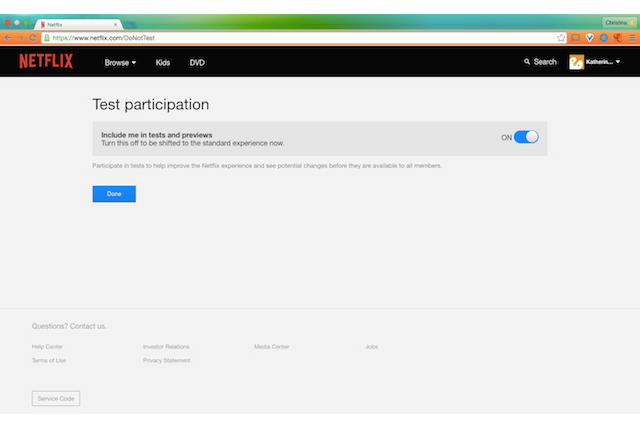640x426 pixels.
Task: Close the Netflix browser tab
Action: tap(116, 23)
